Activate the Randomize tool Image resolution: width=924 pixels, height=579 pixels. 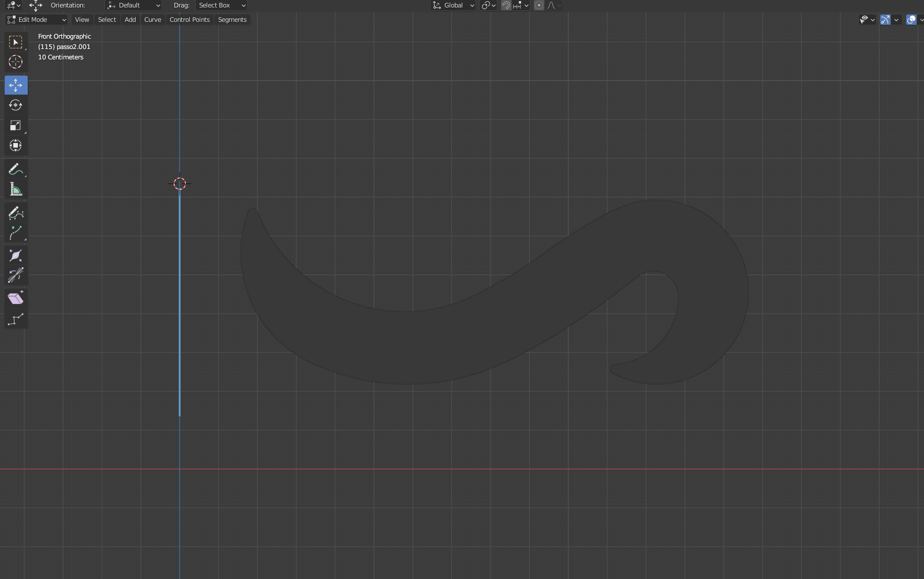(x=16, y=319)
